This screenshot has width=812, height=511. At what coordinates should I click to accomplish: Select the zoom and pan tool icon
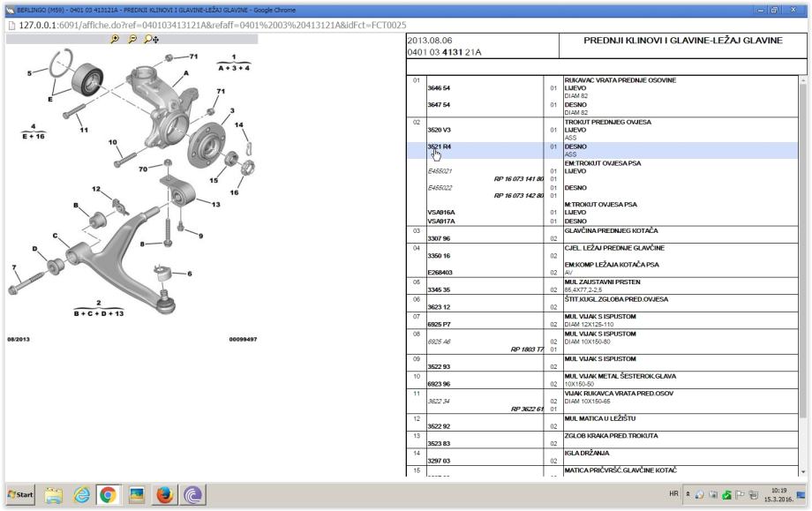[151, 39]
